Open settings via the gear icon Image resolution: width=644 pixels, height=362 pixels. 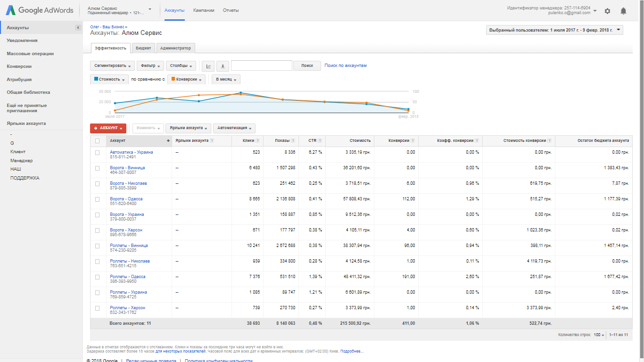[x=607, y=11]
